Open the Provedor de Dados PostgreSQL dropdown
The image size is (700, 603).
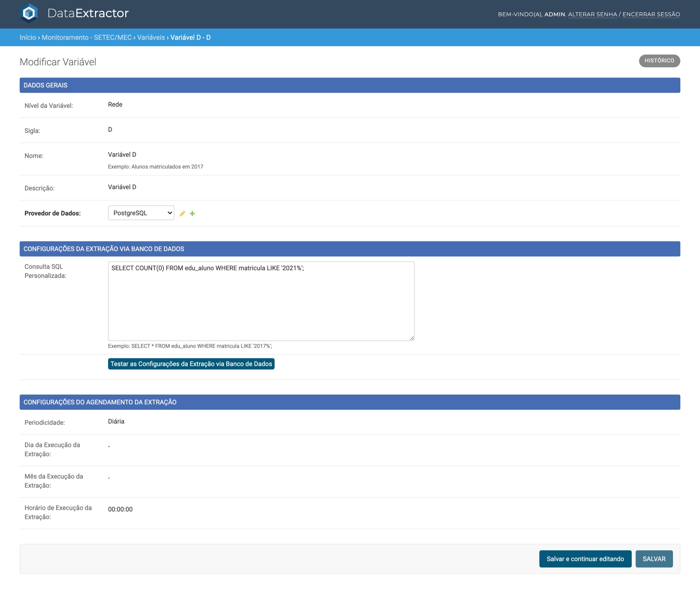pyautogui.click(x=141, y=213)
